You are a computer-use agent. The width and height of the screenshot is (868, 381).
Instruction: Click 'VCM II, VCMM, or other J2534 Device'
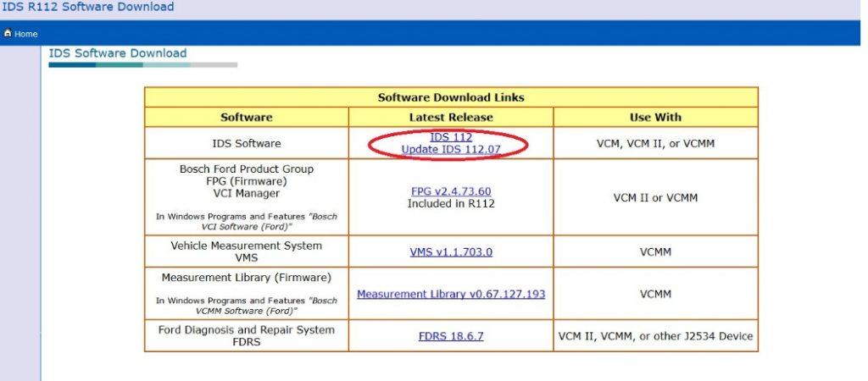click(655, 336)
